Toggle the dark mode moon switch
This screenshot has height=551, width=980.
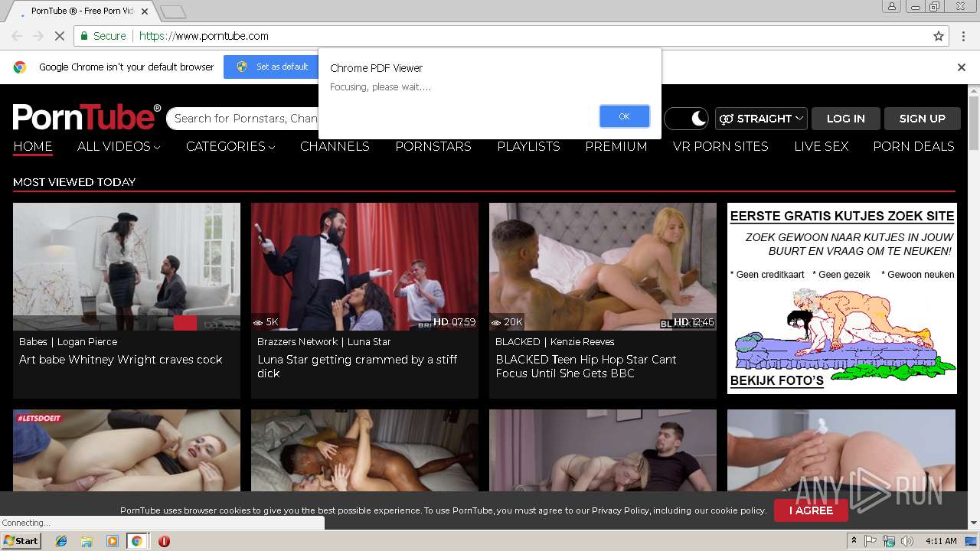[x=687, y=119]
